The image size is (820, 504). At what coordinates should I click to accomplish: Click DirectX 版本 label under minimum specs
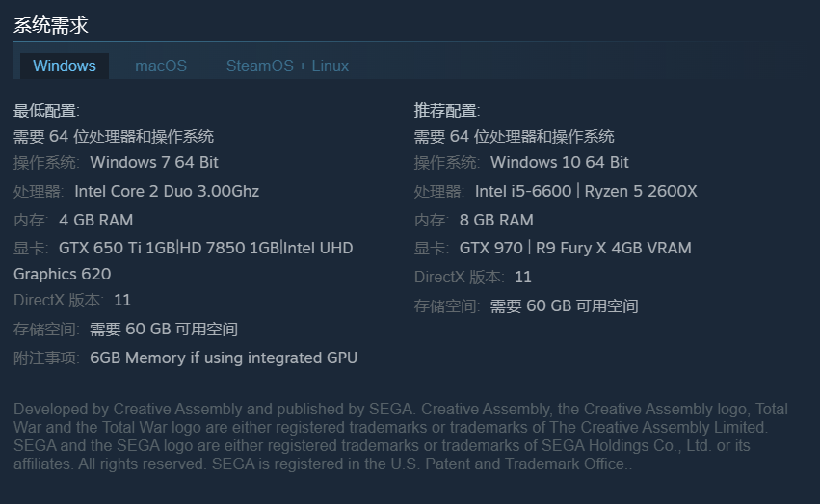point(59,300)
